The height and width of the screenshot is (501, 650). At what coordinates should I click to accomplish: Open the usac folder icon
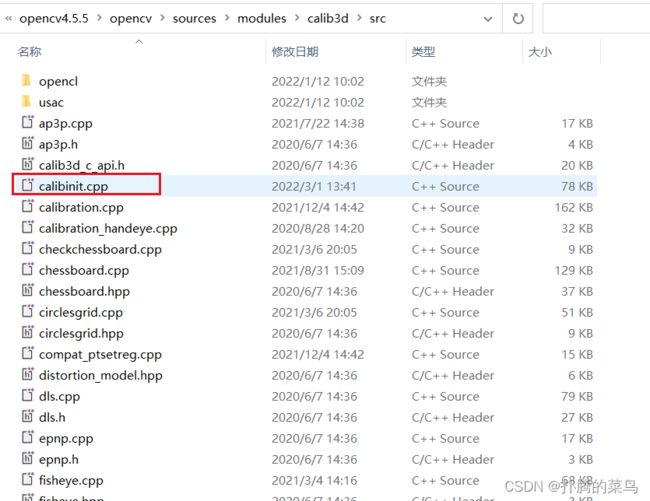pos(26,102)
